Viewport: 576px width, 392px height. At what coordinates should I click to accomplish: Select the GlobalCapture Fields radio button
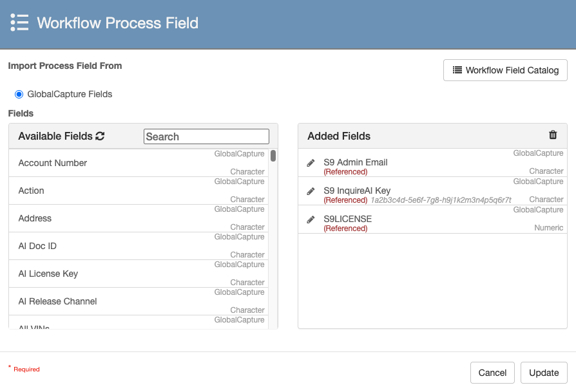(x=19, y=94)
